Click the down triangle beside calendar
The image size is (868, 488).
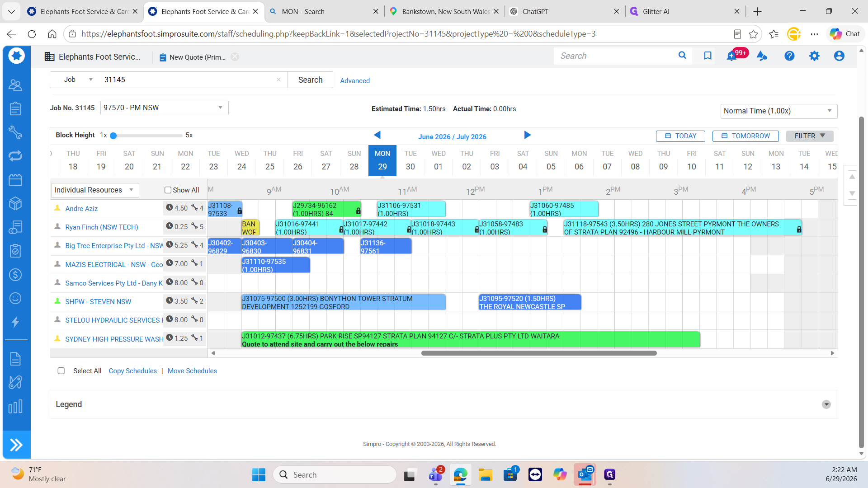click(852, 193)
